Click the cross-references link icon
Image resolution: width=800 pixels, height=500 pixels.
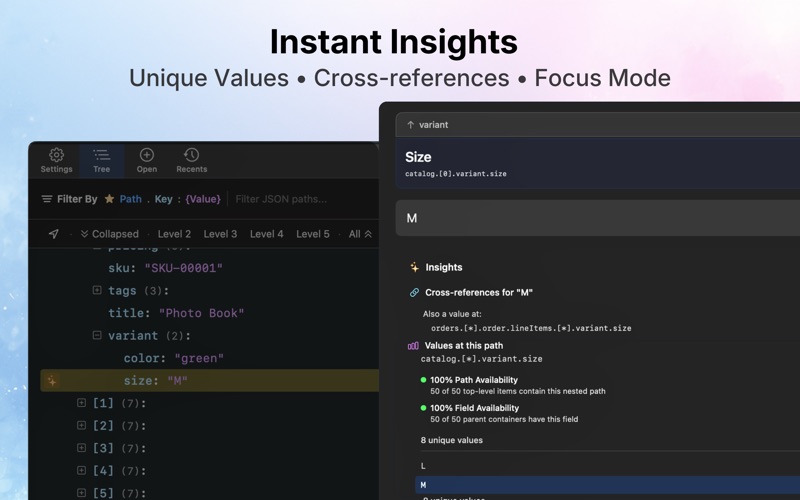click(414, 292)
